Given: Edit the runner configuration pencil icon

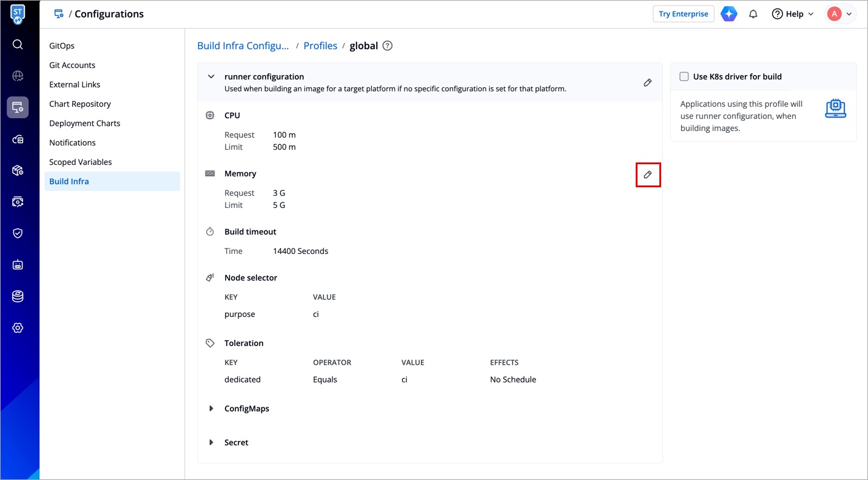Looking at the screenshot, I should 647,82.
